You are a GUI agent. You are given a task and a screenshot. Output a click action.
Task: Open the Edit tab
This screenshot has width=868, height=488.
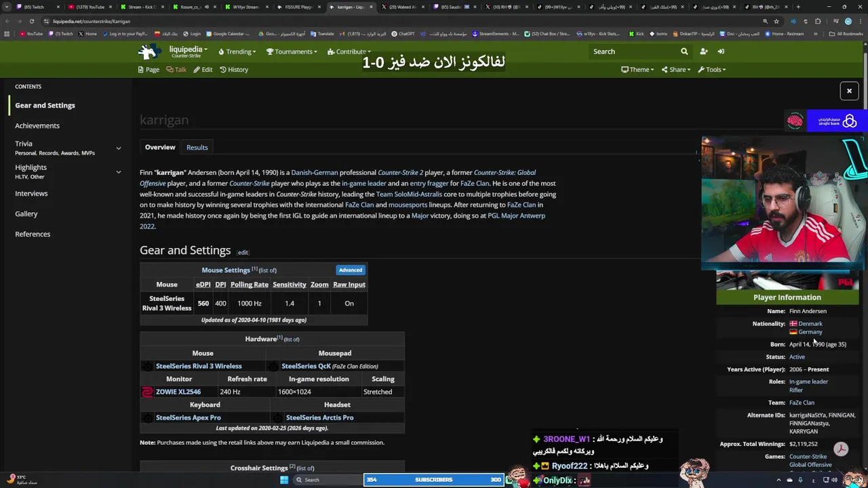pyautogui.click(x=203, y=69)
